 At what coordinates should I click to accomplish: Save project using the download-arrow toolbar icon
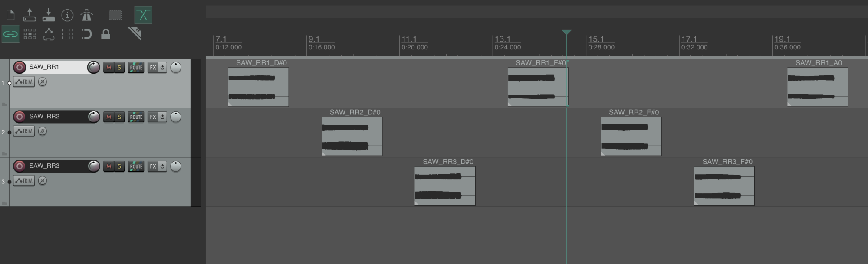click(49, 15)
